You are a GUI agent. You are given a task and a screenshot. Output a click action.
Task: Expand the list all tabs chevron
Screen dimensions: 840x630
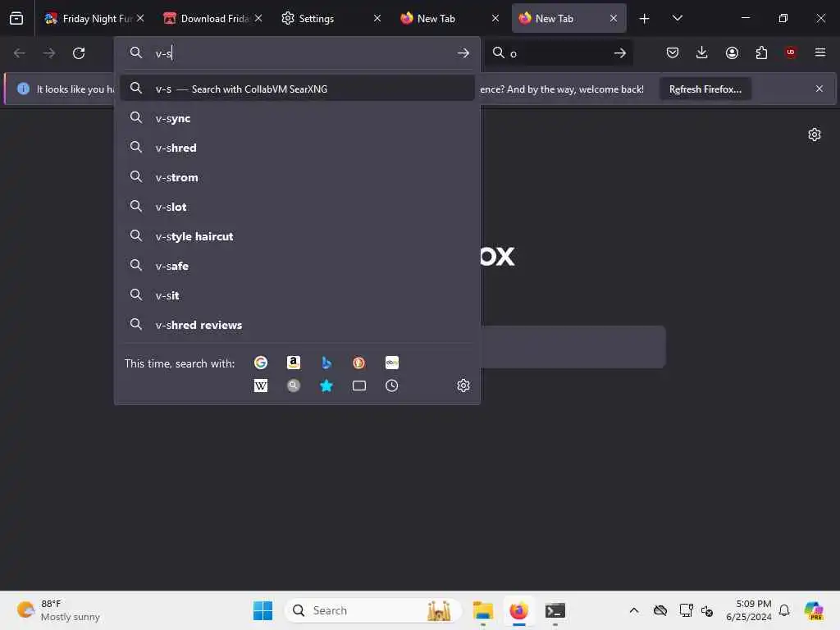click(677, 19)
